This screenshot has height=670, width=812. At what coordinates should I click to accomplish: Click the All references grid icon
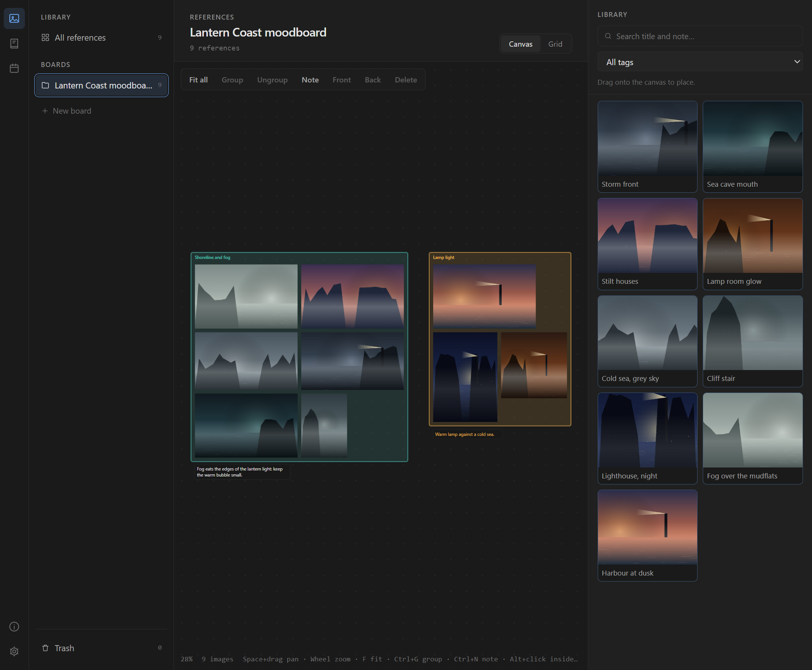(x=45, y=37)
